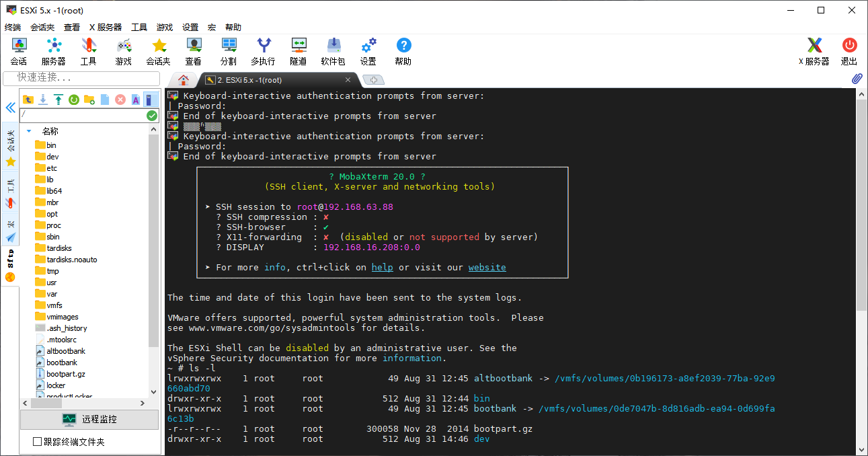Click the terminal vertical scrollbar thumb
The image size is (868, 456).
coord(861,205)
